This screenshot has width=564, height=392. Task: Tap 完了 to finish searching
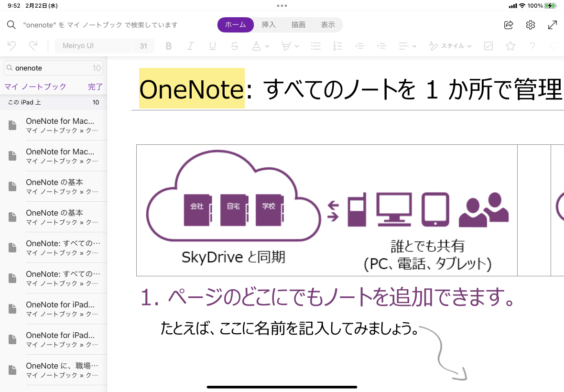(95, 87)
